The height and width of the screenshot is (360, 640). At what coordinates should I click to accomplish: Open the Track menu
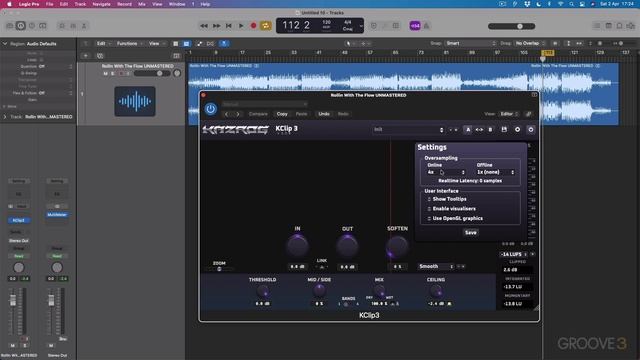[80, 4]
